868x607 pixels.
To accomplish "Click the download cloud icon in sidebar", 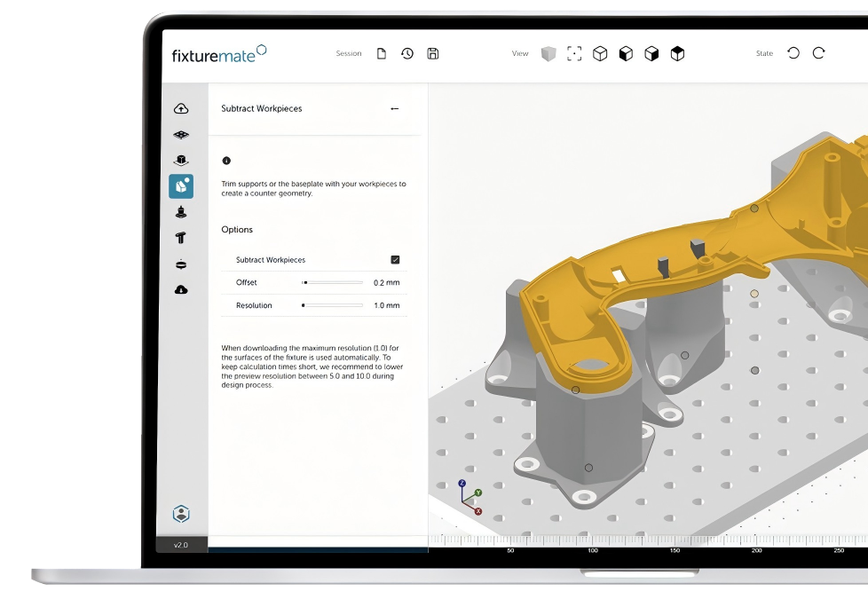I will (x=181, y=289).
